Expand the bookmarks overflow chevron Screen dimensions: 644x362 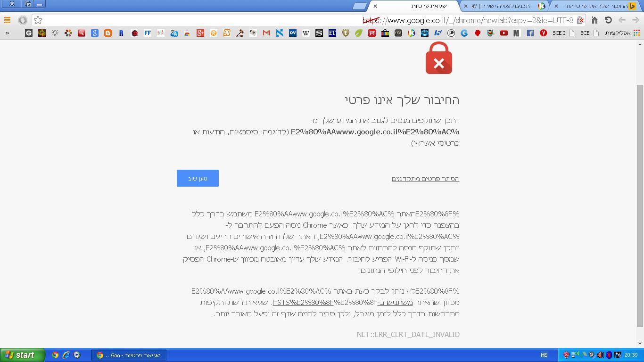coord(7,33)
